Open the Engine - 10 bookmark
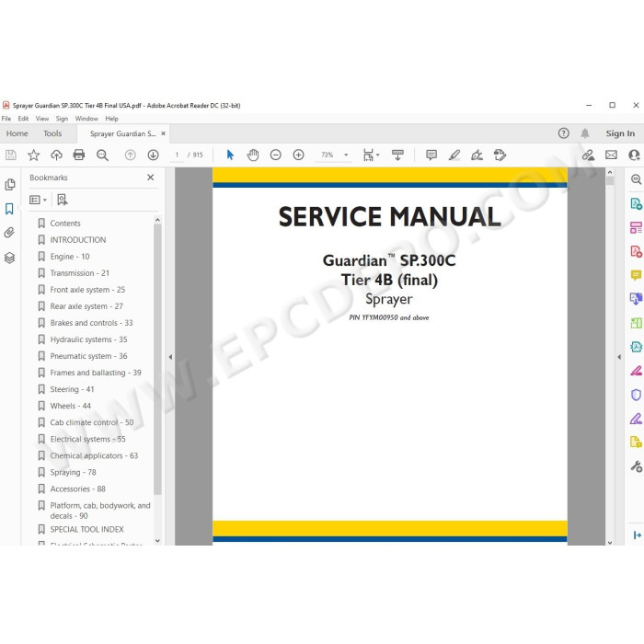Viewport: 644px width, 644px height. pyautogui.click(x=70, y=257)
